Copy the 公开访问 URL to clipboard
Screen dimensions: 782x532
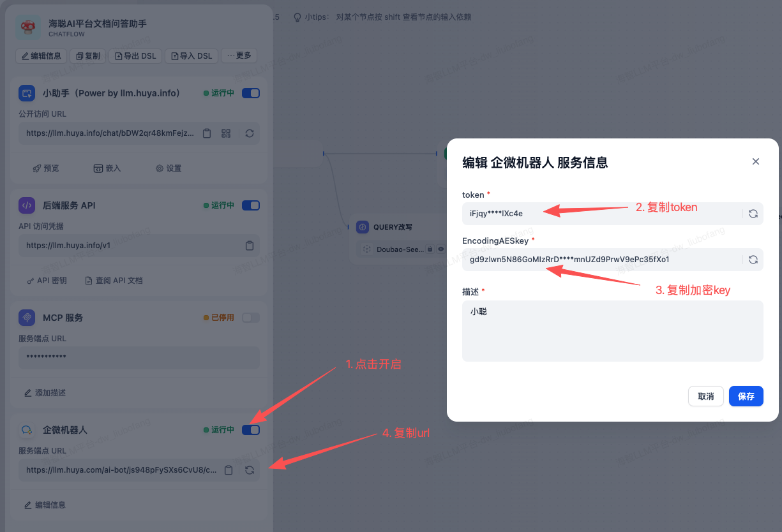tap(206, 133)
